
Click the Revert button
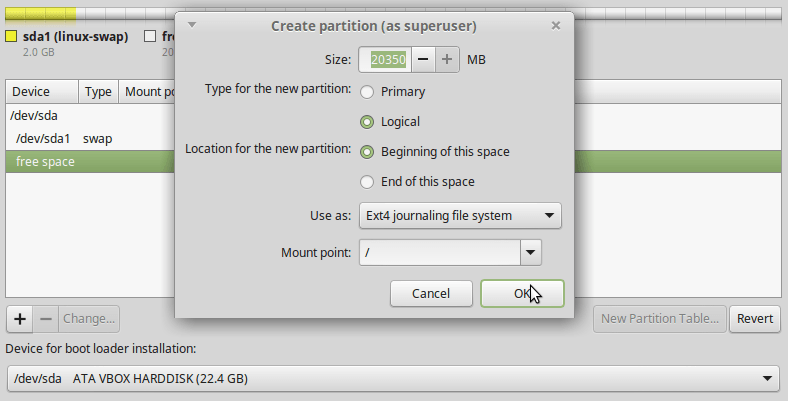tap(755, 319)
